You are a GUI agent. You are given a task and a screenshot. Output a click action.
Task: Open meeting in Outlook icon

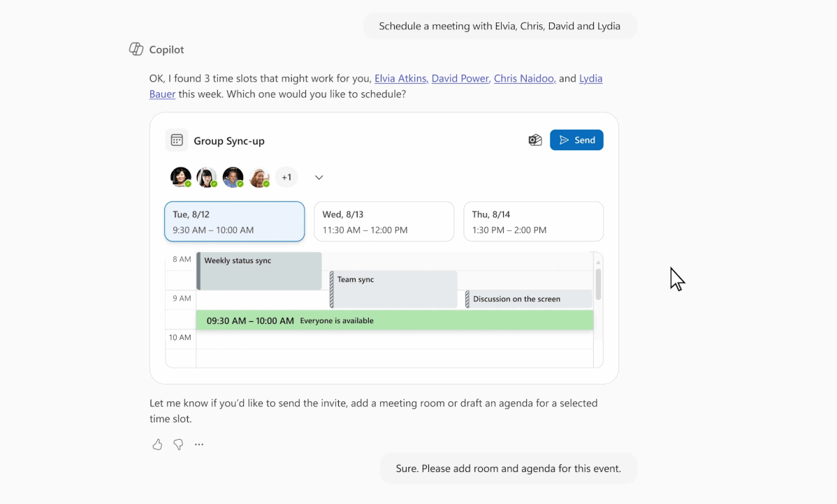coord(535,140)
